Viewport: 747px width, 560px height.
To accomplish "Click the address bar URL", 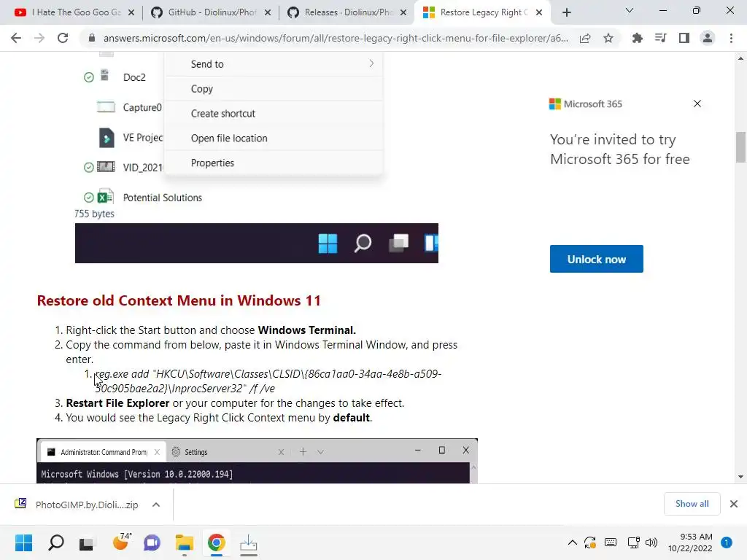I will point(336,38).
